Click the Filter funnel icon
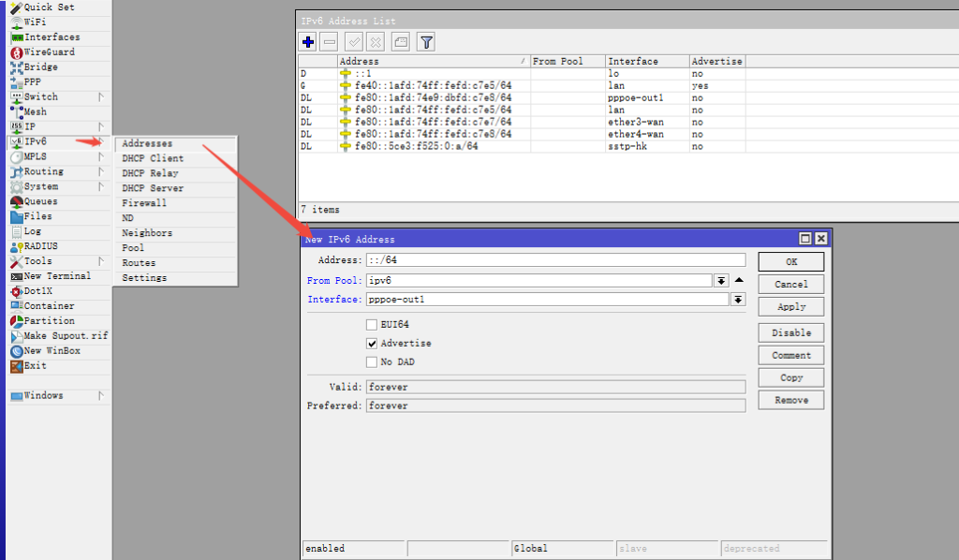This screenshot has height=560, width=959. [x=426, y=42]
